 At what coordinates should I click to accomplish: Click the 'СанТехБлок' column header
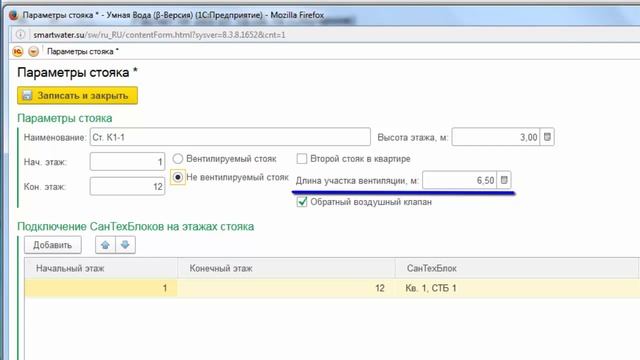coord(518,268)
